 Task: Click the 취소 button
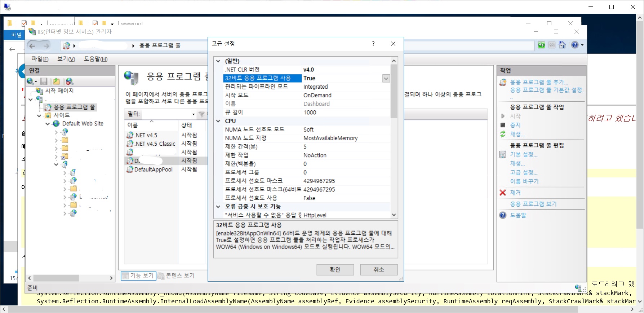tap(379, 269)
